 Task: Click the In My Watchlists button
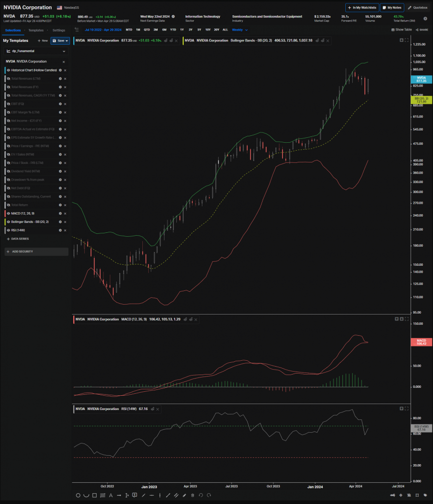[362, 8]
